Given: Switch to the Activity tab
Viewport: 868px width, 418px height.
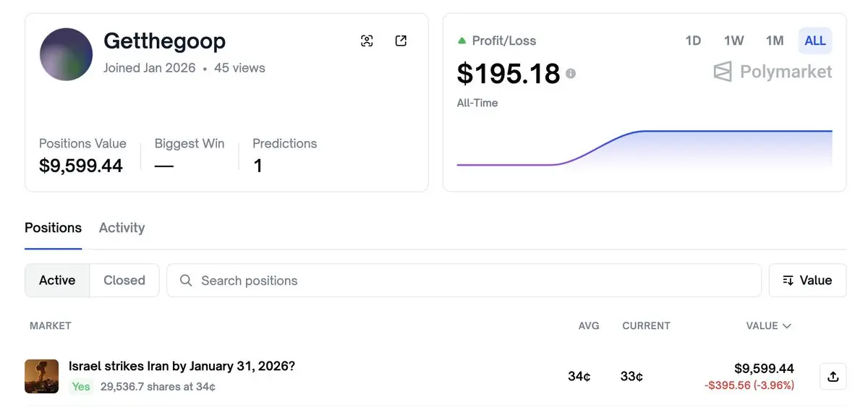Looking at the screenshot, I should [x=122, y=228].
